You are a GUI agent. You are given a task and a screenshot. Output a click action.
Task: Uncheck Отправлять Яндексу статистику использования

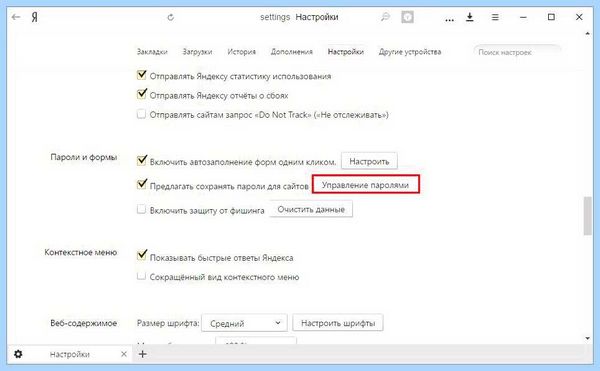(142, 75)
